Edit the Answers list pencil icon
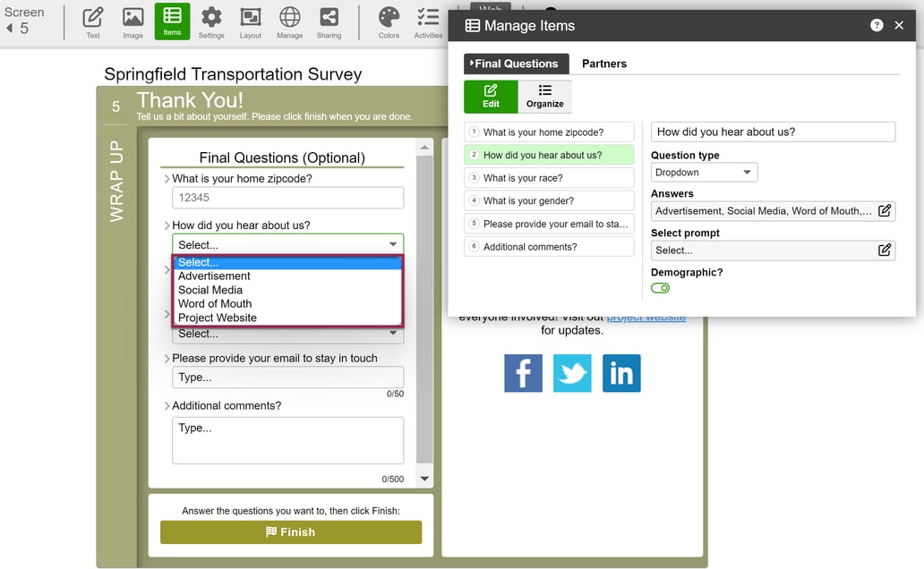Viewport: 924px width, 569px height. click(x=884, y=211)
